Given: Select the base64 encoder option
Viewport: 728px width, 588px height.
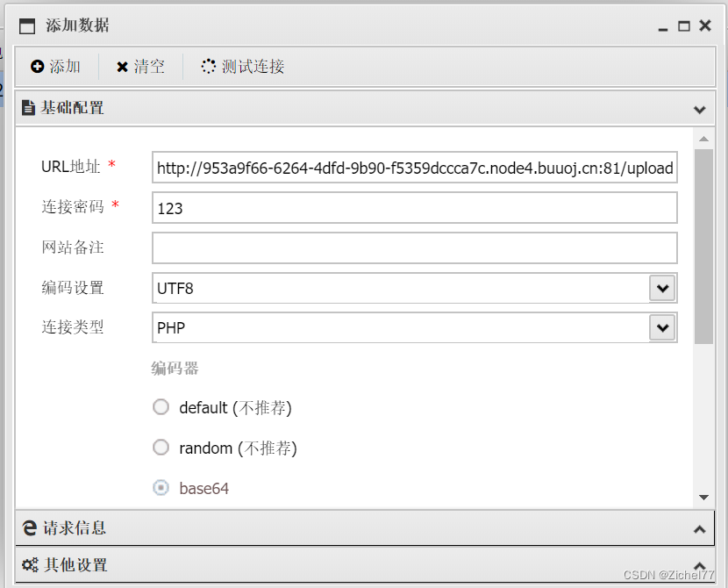Looking at the screenshot, I should (x=161, y=488).
